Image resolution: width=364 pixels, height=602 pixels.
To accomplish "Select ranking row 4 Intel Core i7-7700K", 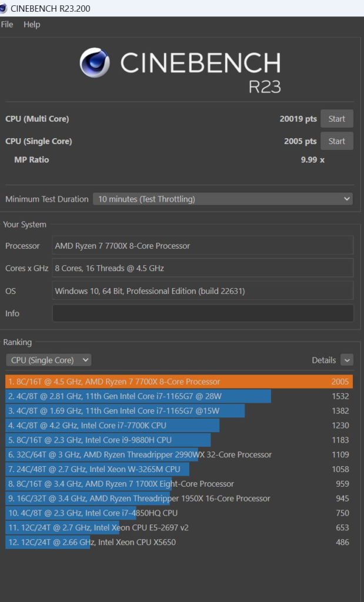I will pyautogui.click(x=179, y=426).
